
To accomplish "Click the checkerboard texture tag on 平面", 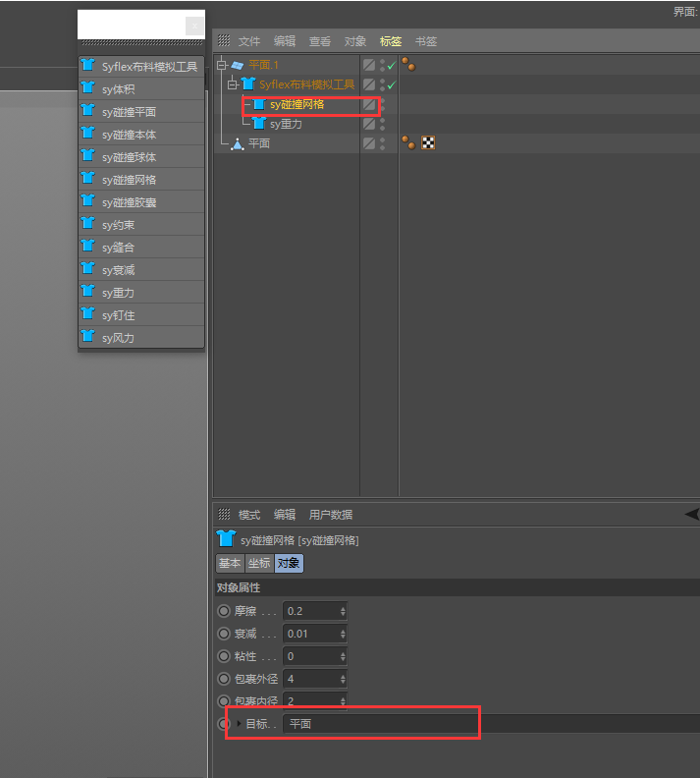I will click(428, 143).
